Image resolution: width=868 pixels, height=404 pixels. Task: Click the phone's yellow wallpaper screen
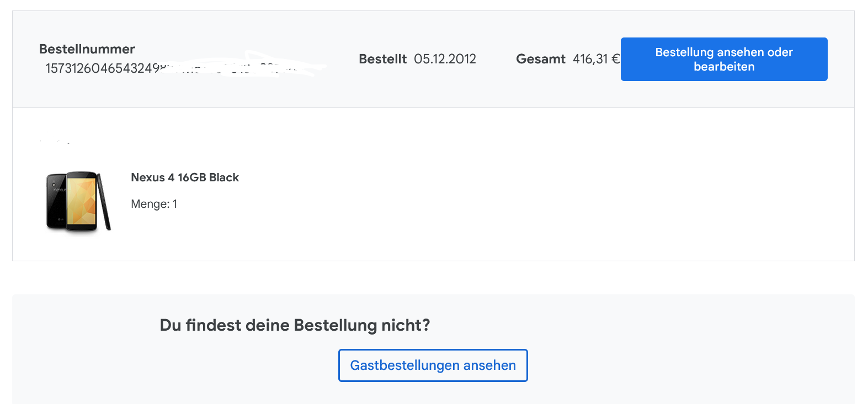point(82,201)
